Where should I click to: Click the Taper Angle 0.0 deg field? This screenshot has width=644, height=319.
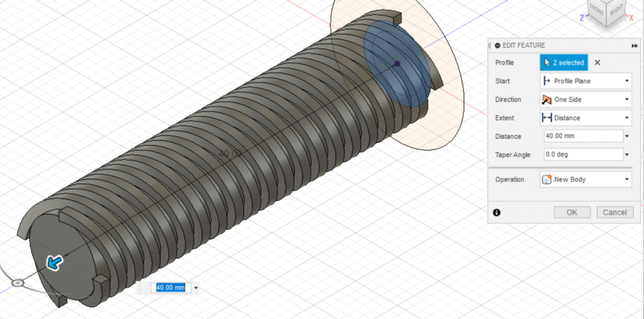(583, 155)
